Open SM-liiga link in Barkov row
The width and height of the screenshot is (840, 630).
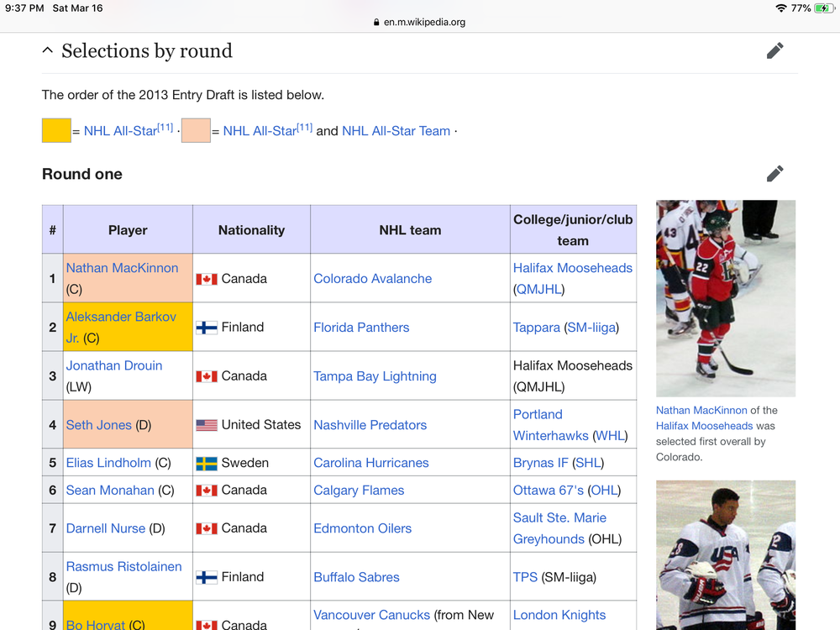point(591,328)
